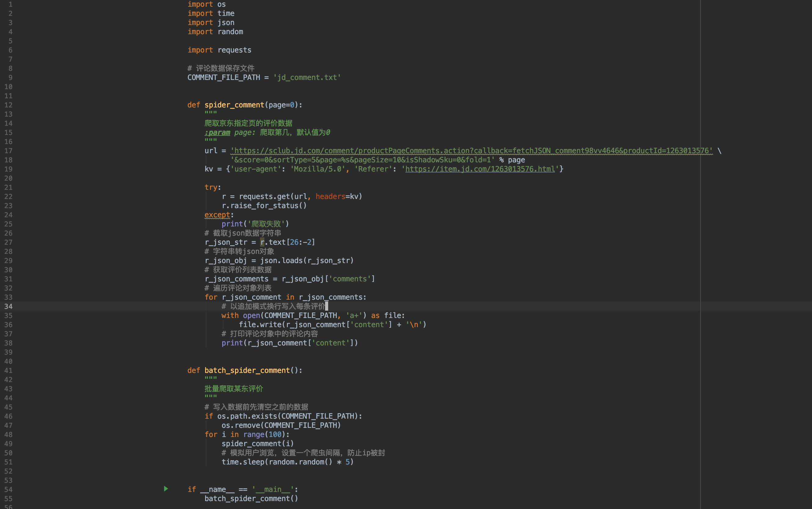Click the r.raise_for_status() call
Viewport: 812px width, 509px height.
264,206
